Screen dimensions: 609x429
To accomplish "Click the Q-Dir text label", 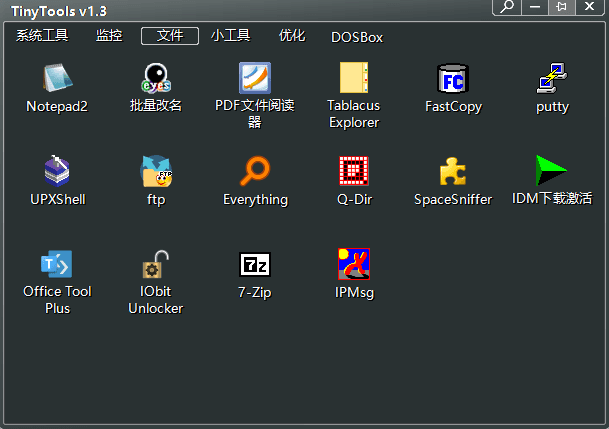I will [x=354, y=199].
